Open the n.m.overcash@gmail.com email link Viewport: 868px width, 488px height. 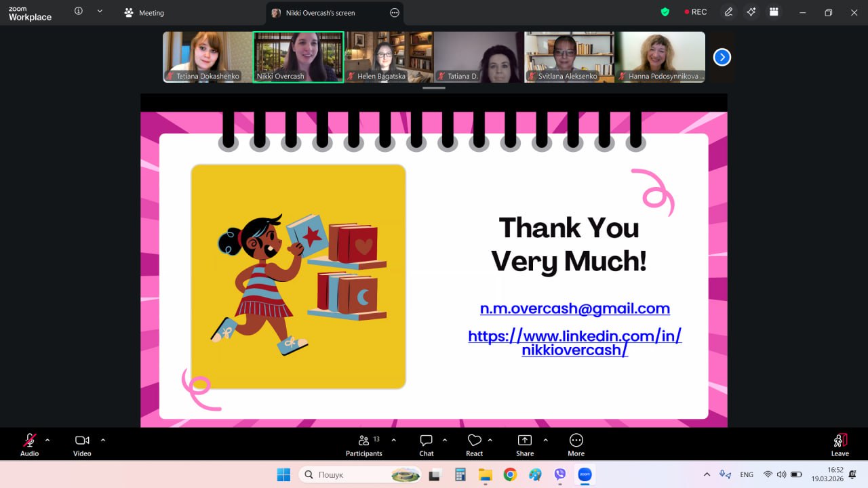pyautogui.click(x=574, y=308)
